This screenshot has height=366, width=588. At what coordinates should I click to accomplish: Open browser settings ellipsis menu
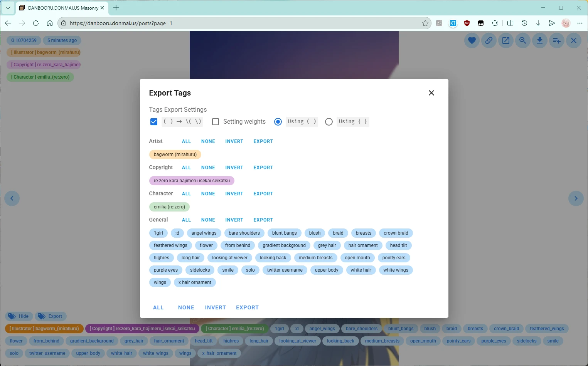[x=580, y=23]
